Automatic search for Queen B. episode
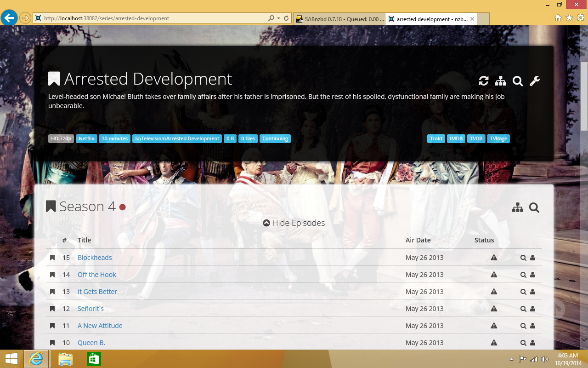The image size is (588, 368). point(523,343)
